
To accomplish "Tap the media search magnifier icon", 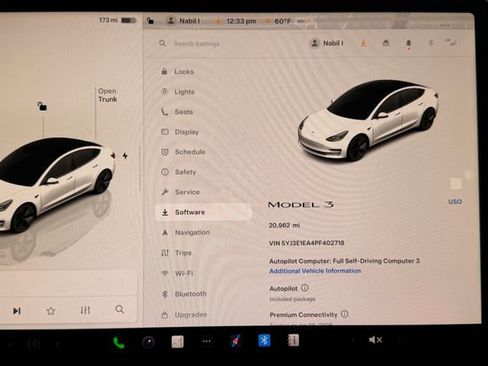I will tap(120, 309).
